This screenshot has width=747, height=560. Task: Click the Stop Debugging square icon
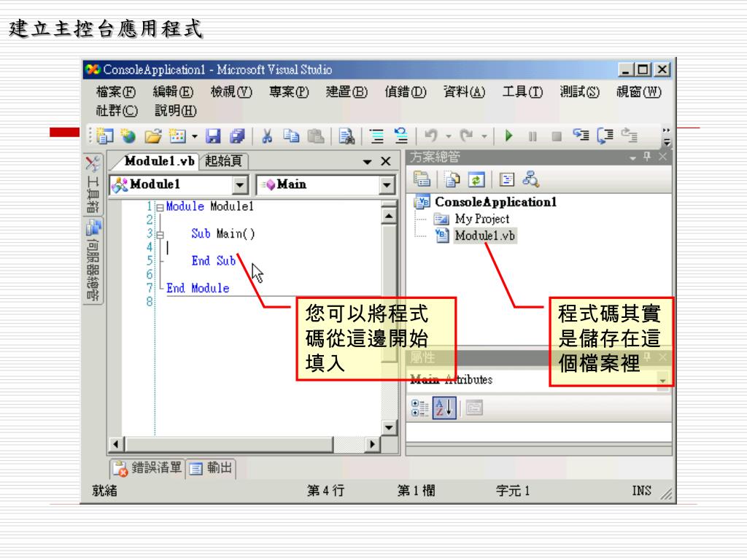pos(557,136)
